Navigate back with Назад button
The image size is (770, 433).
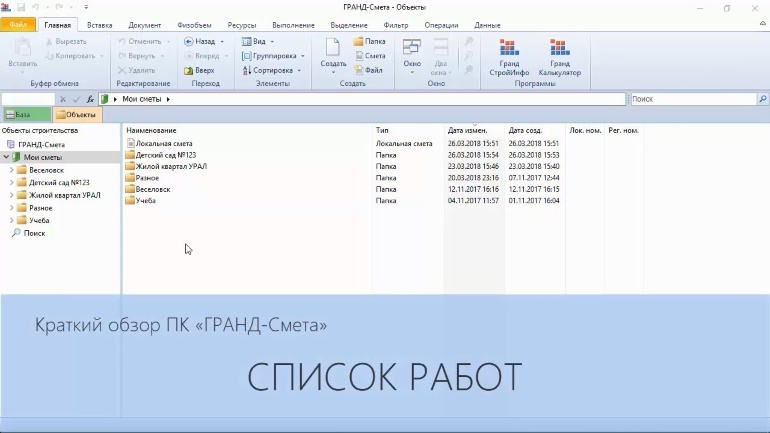199,42
